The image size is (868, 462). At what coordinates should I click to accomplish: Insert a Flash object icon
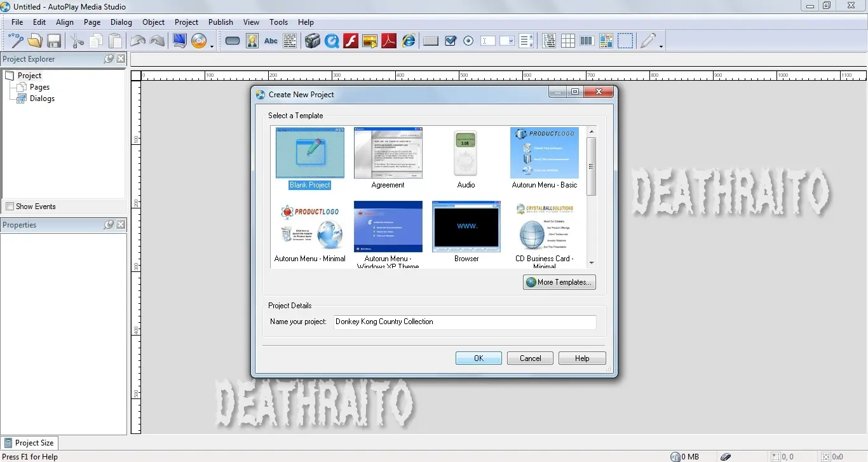[351, 41]
